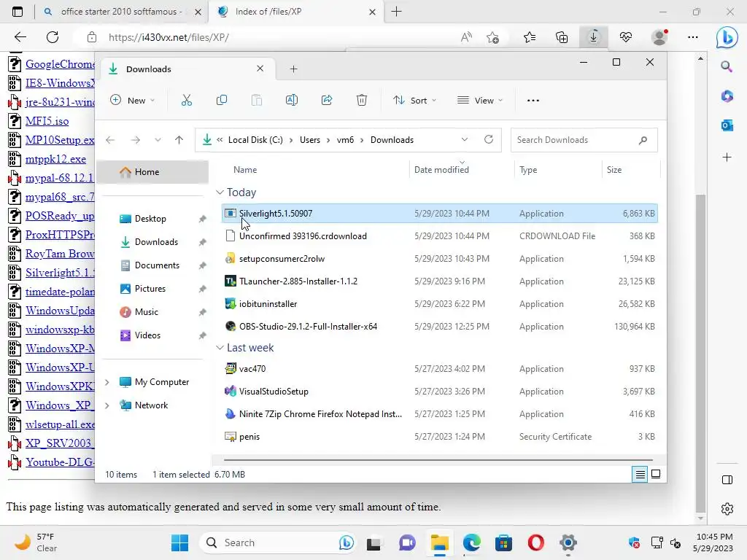Add new Explorer tab
This screenshot has width=747, height=560.
[293, 69]
